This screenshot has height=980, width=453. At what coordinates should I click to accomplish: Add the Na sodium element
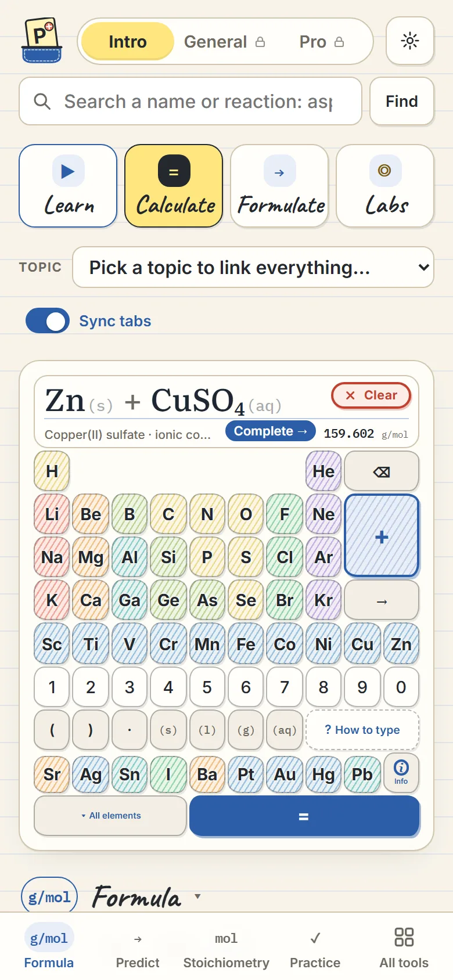[x=52, y=557]
